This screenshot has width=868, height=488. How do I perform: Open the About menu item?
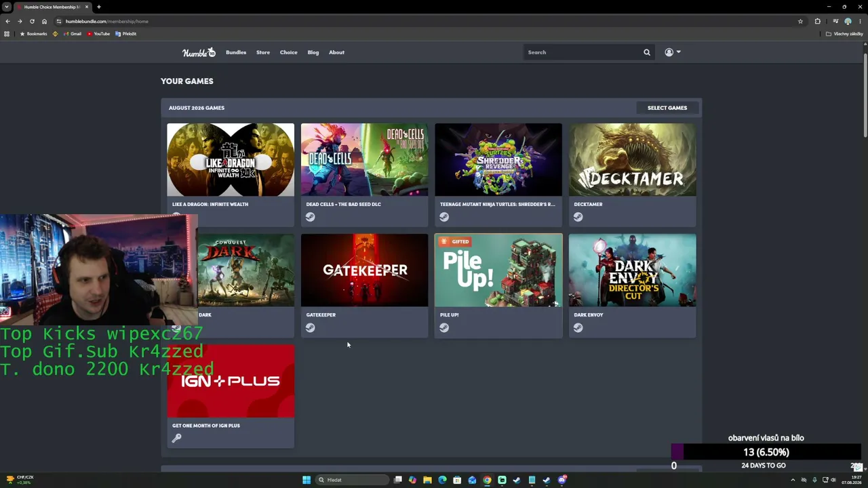coord(336,52)
